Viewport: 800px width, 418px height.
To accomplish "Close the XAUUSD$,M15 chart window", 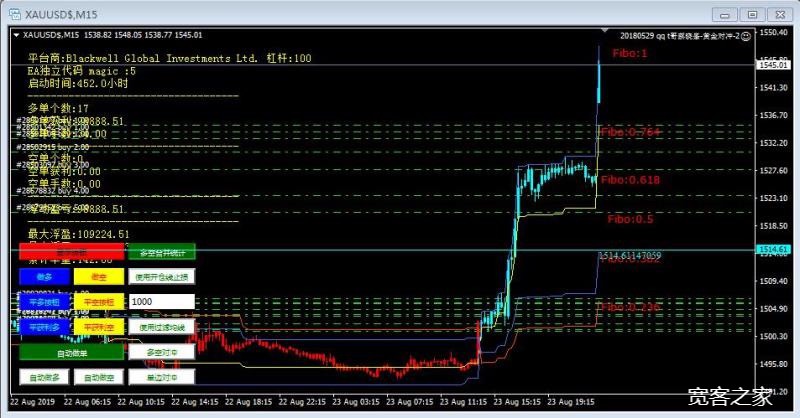I will click(x=780, y=15).
